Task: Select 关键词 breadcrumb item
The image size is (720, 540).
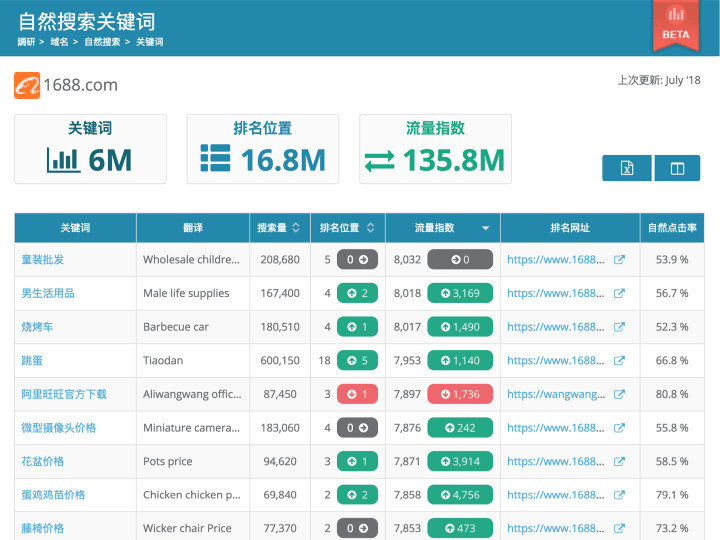Action: [x=149, y=42]
